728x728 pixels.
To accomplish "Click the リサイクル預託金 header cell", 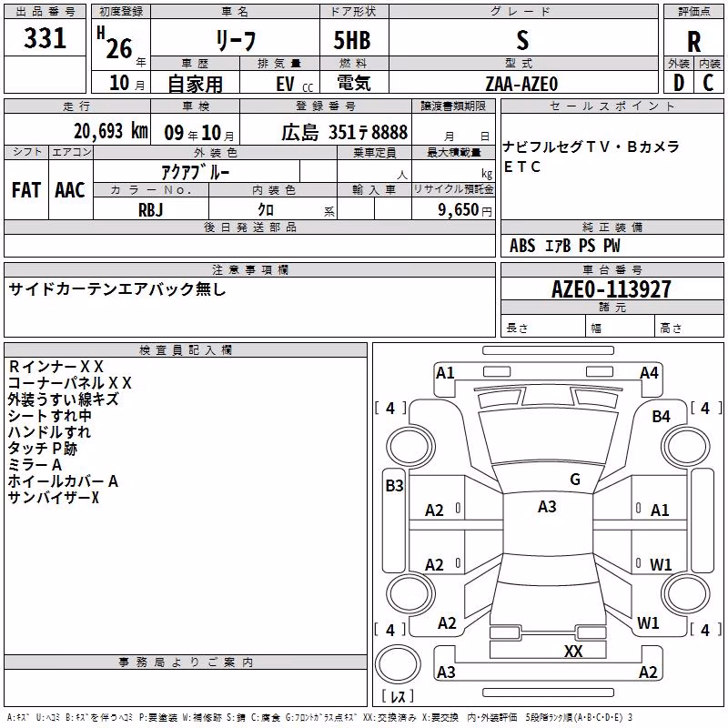I will coord(453,189).
